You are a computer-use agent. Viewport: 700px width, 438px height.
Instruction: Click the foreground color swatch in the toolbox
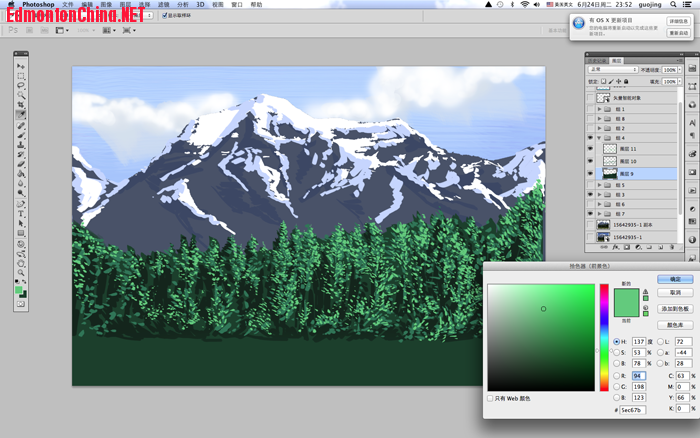point(19,288)
